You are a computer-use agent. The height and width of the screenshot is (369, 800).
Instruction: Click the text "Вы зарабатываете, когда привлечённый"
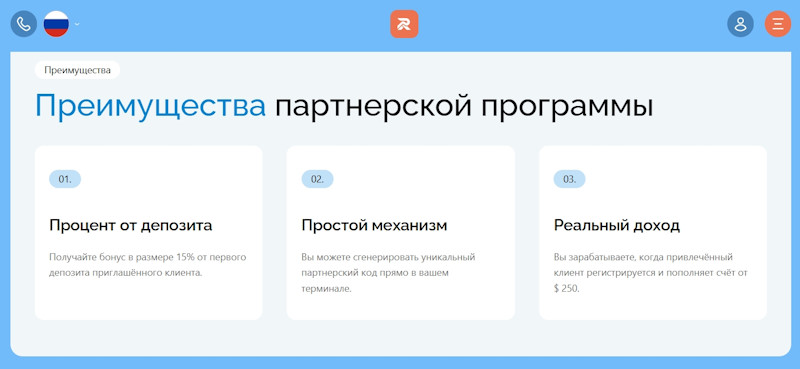click(x=643, y=256)
